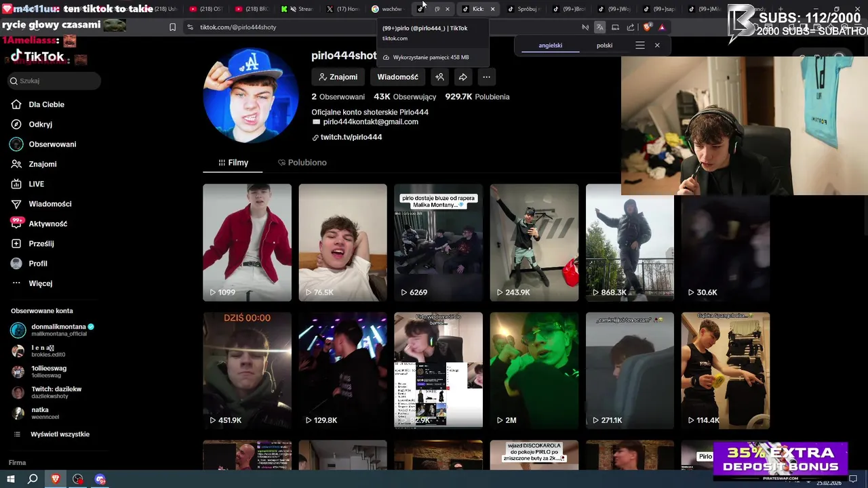
Task: Open the DZIŚ 00:00 video
Action: coord(247,370)
